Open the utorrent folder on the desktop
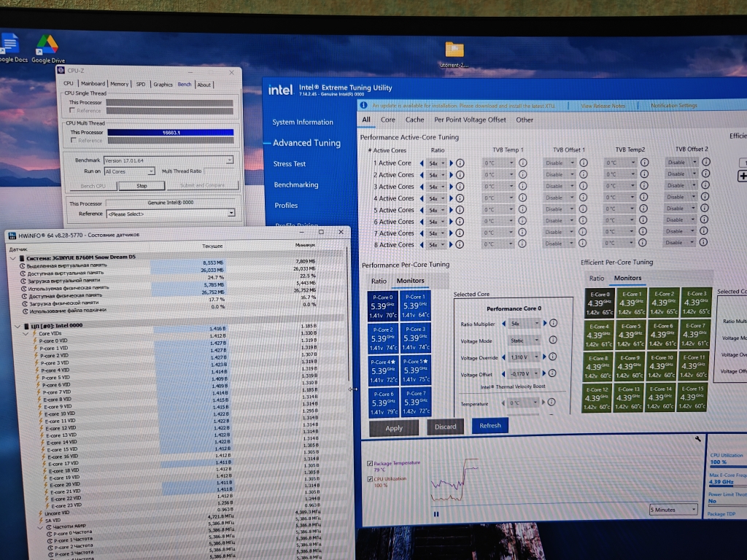The image size is (747, 560). (454, 55)
